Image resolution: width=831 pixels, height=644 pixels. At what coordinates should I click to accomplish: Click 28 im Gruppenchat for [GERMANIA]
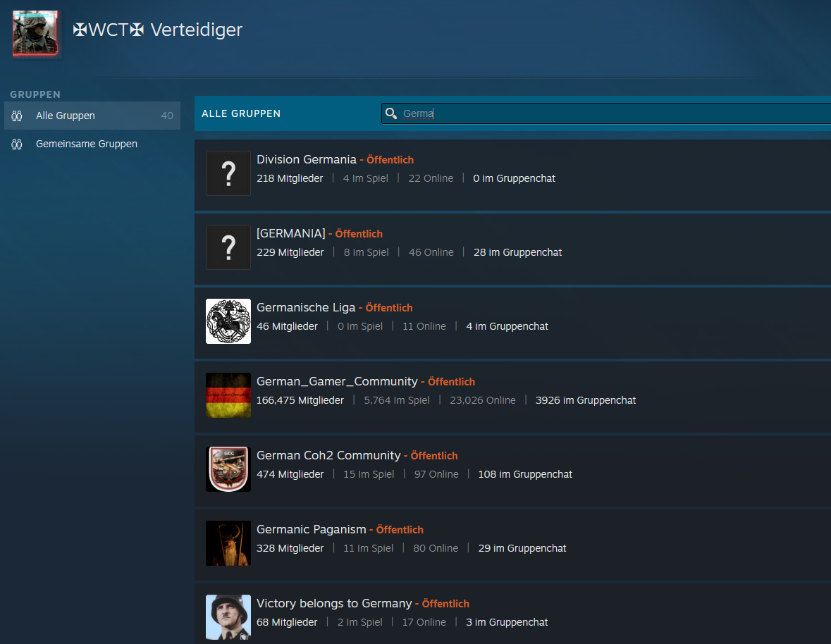pyautogui.click(x=517, y=252)
